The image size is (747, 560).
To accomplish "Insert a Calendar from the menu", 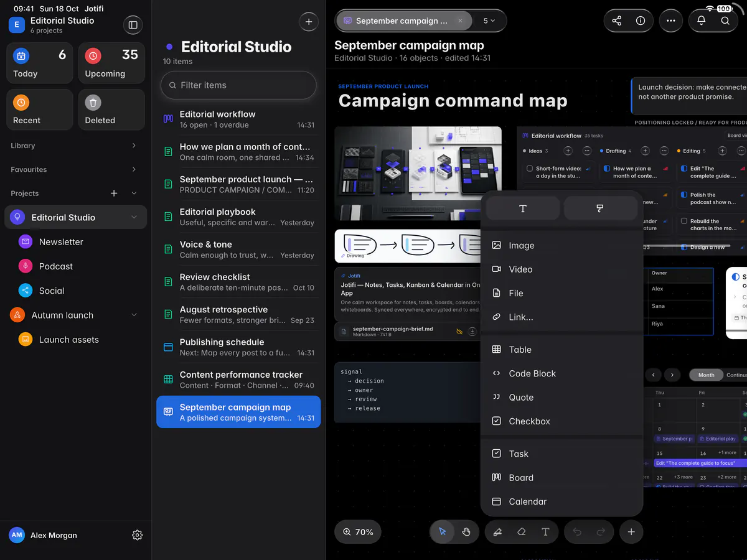I will (562, 502).
